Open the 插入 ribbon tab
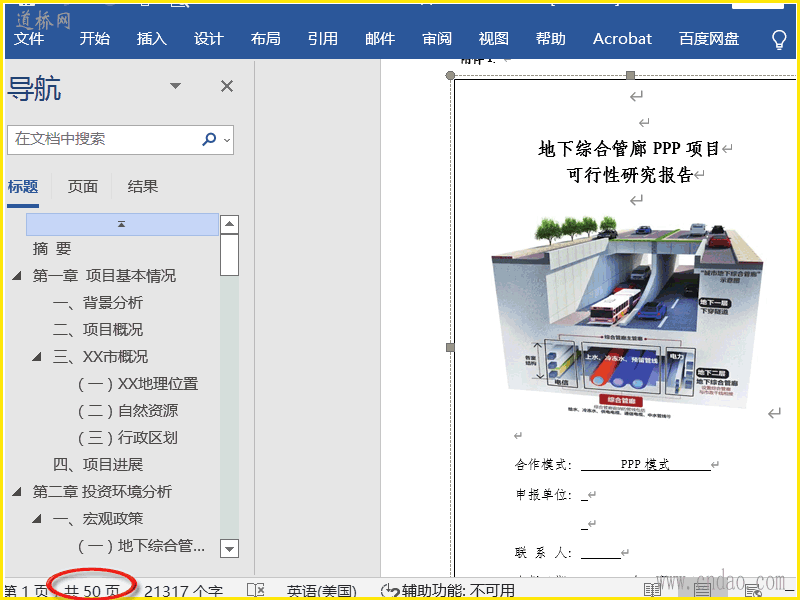The height and width of the screenshot is (600, 800). pos(152,39)
